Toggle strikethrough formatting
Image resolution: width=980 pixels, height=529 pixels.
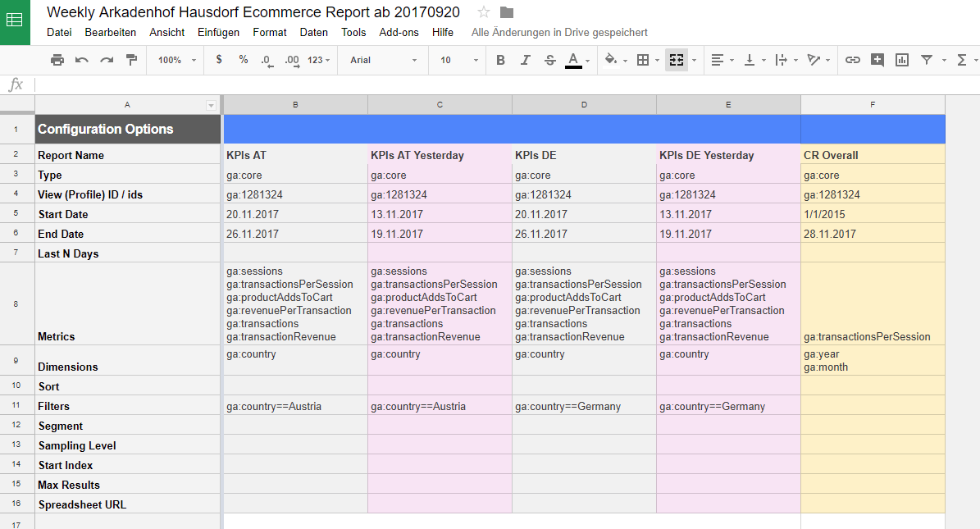coord(549,60)
